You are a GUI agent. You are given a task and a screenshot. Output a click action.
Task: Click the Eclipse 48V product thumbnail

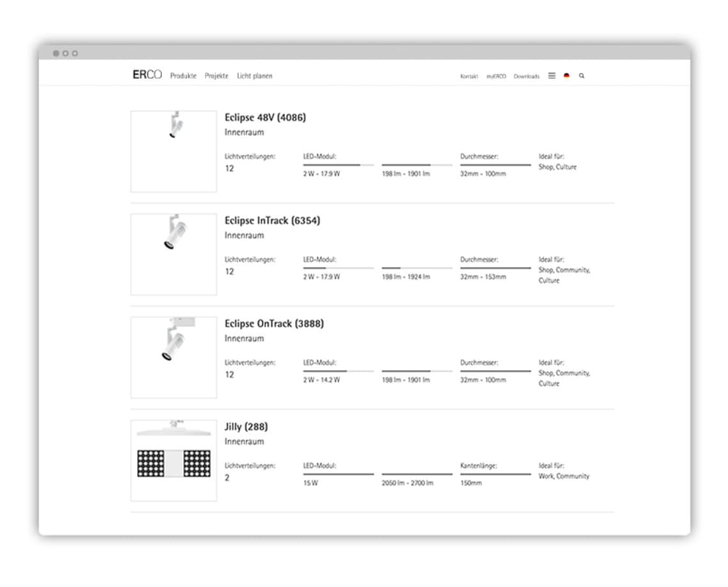[x=174, y=151]
